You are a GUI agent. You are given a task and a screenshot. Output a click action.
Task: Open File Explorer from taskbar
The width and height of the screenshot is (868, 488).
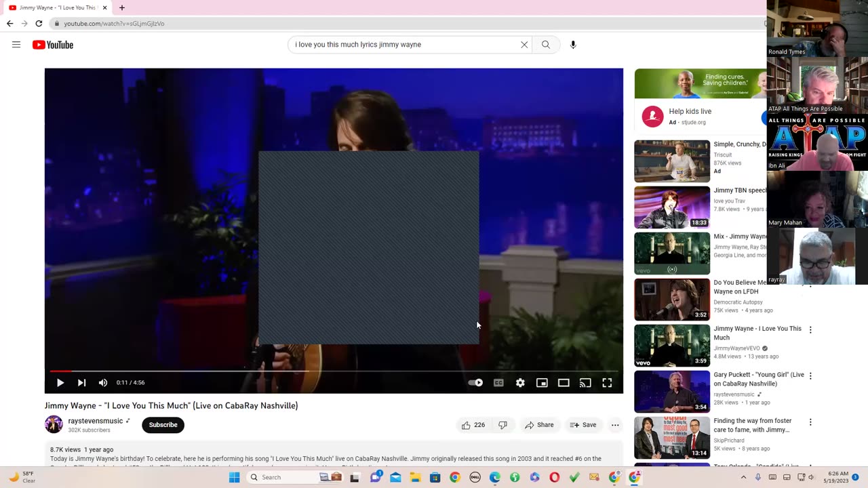pos(415,477)
